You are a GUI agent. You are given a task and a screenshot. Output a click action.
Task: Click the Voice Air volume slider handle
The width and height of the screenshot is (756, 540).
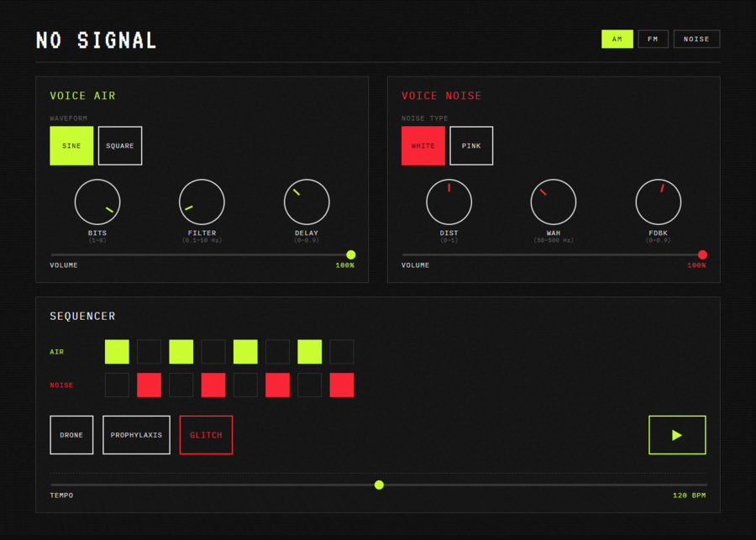(x=351, y=254)
